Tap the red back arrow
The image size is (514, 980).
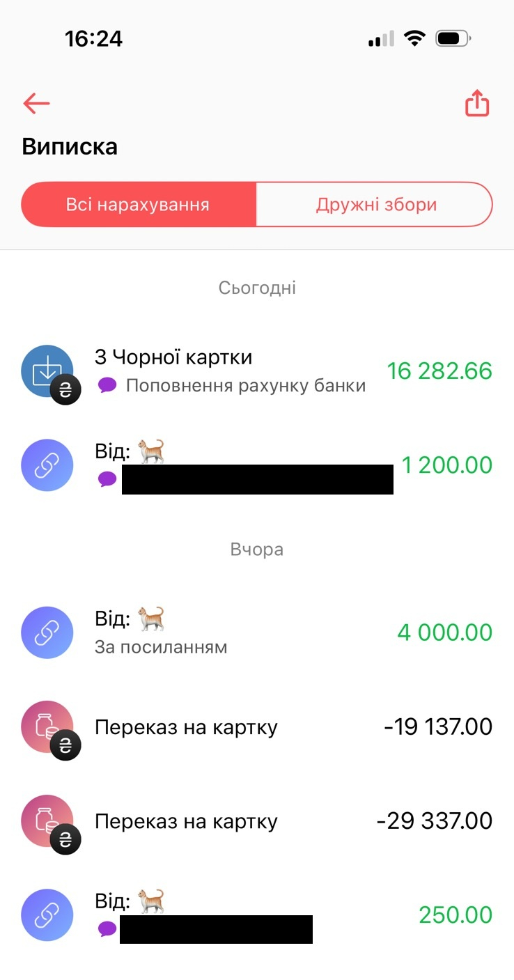pyautogui.click(x=36, y=104)
